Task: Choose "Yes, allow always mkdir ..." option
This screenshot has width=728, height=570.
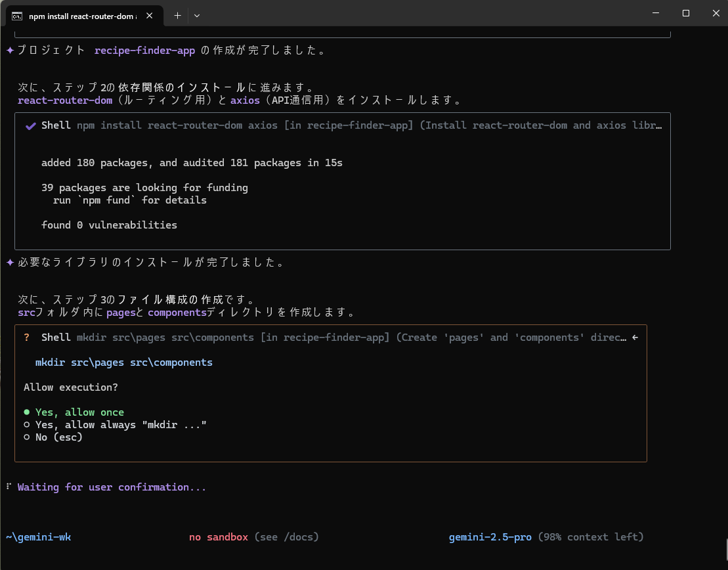Action: click(x=121, y=425)
